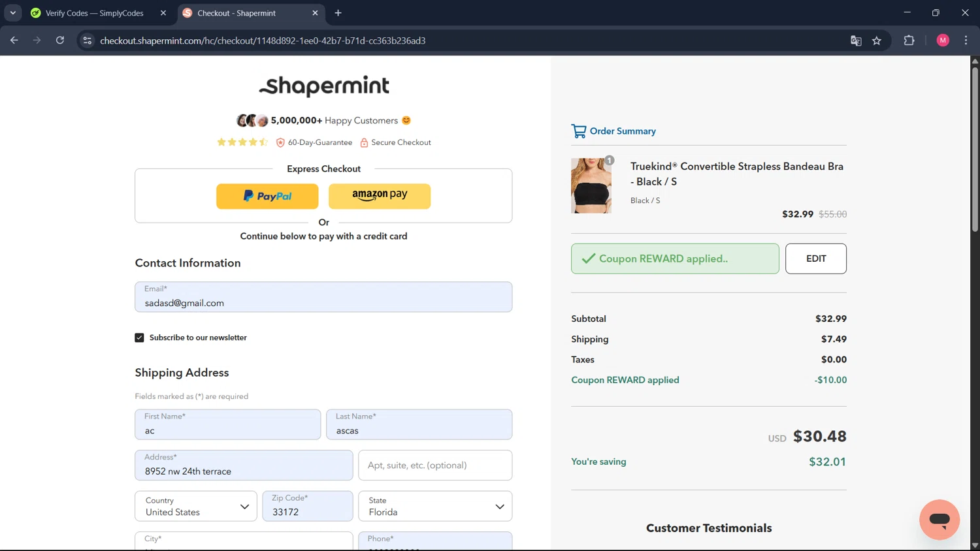Image resolution: width=980 pixels, height=551 pixels.
Task: Open the Country dropdown
Action: 196,506
